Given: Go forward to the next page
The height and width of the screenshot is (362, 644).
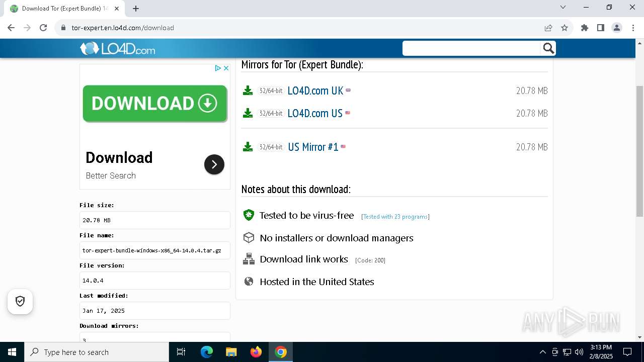Looking at the screenshot, I should coord(27,28).
